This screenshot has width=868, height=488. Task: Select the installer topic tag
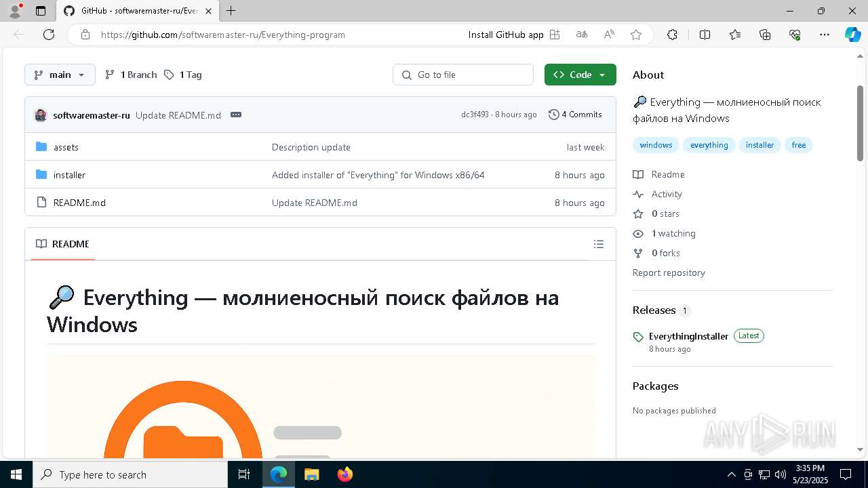[760, 145]
